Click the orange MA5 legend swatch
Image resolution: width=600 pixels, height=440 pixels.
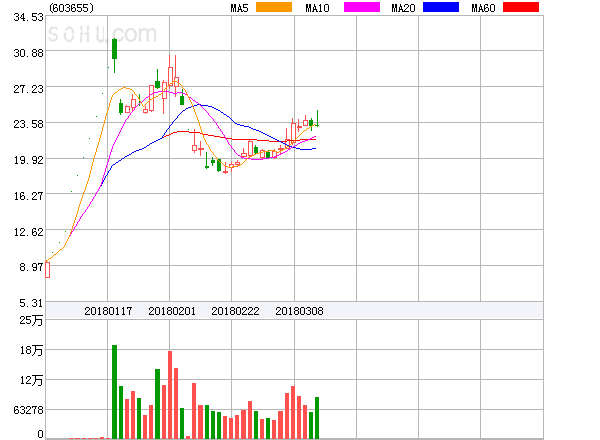tap(274, 7)
